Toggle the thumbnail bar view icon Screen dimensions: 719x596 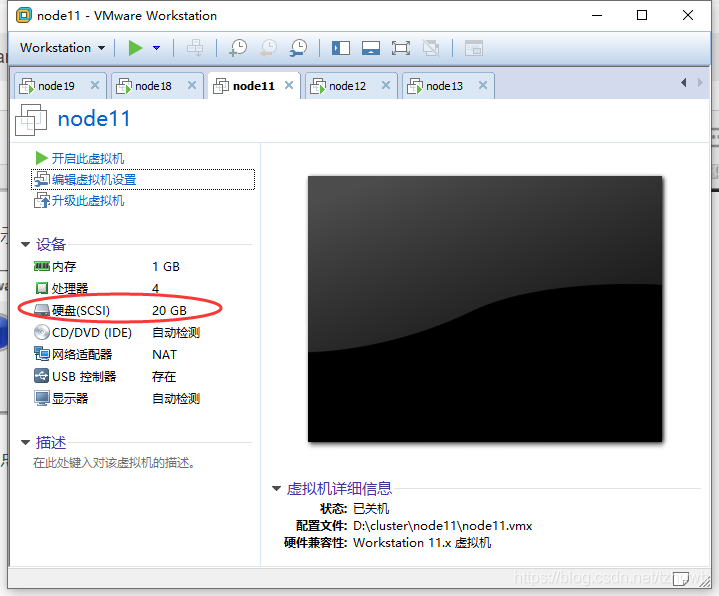(x=371, y=48)
